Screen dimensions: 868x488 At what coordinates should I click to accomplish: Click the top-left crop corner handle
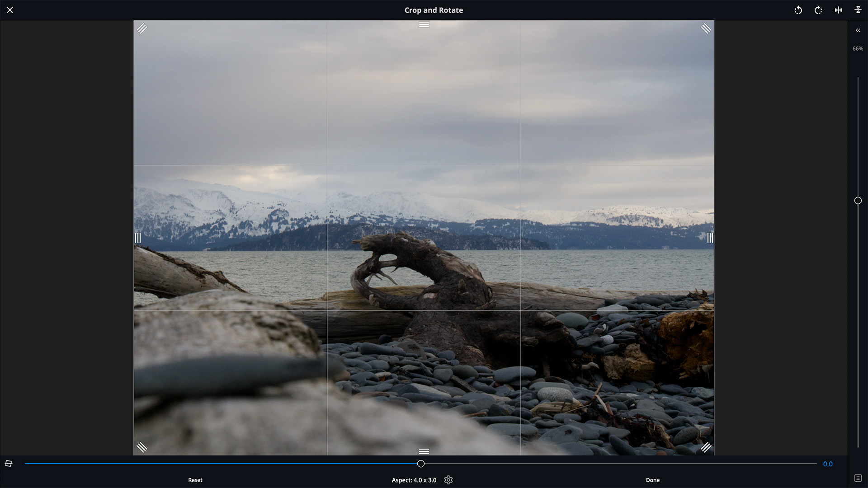[x=142, y=28]
